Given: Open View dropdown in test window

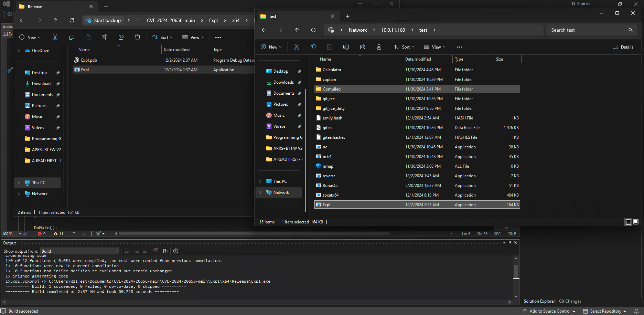Looking at the screenshot, I should pos(434,47).
